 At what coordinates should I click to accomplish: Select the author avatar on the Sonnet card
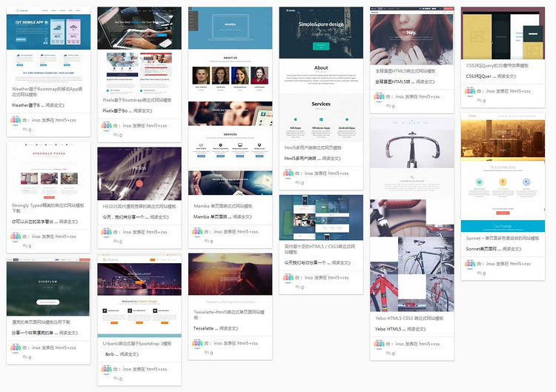point(470,265)
